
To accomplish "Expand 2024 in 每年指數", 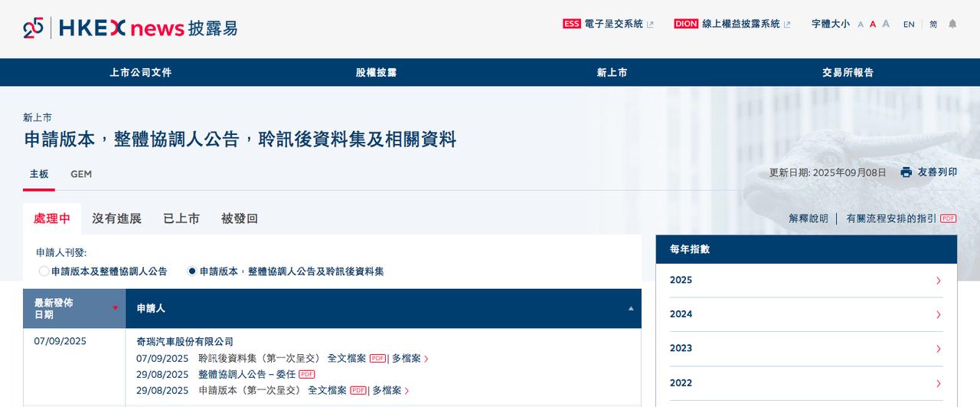I will [x=806, y=314].
